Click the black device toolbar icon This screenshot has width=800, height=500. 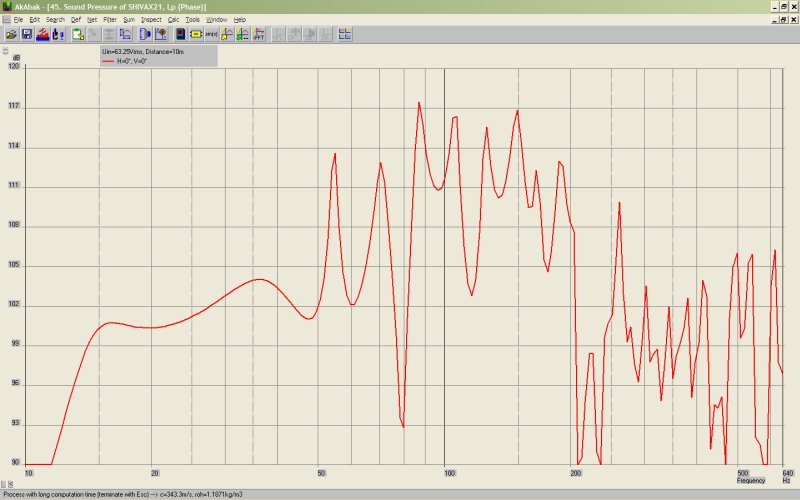pyautogui.click(x=180, y=34)
